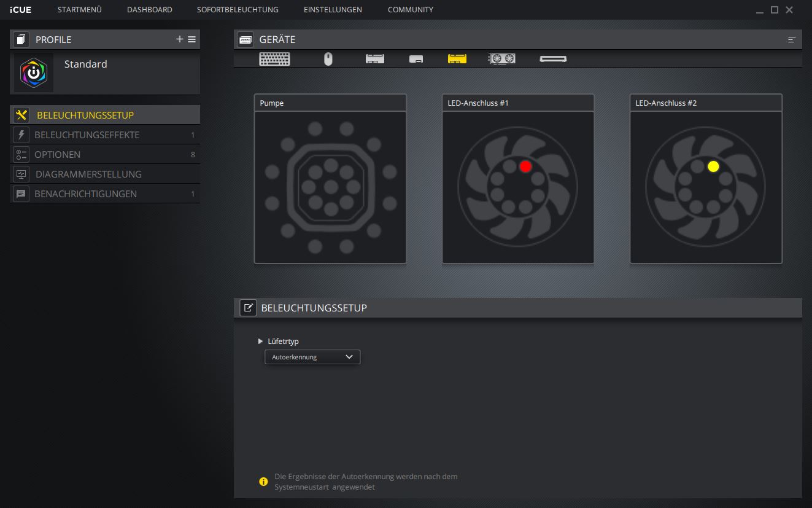Open the Optionen sidebar entry
The height and width of the screenshot is (508, 812).
pos(57,155)
